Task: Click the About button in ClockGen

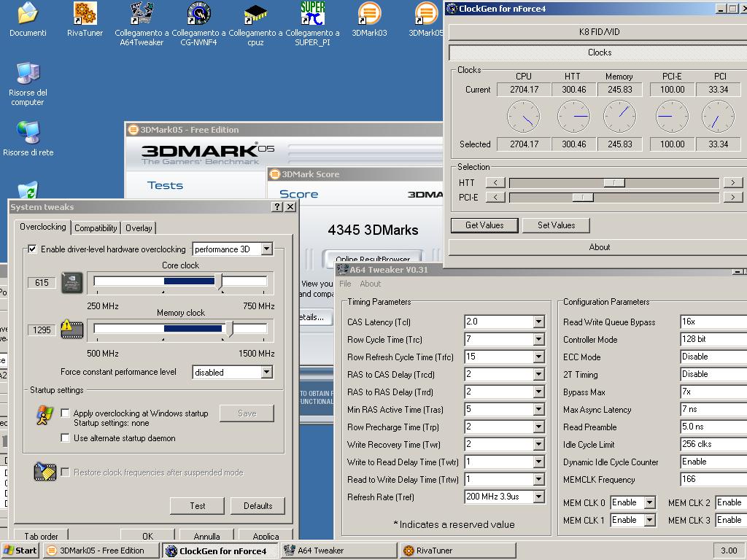Action: 599,247
